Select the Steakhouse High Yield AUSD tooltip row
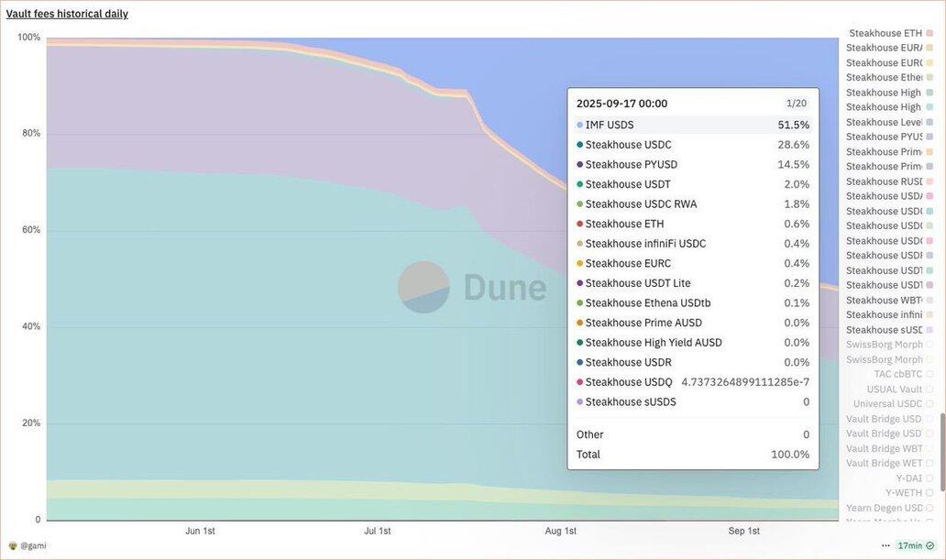The height and width of the screenshot is (560, 946). (x=693, y=342)
